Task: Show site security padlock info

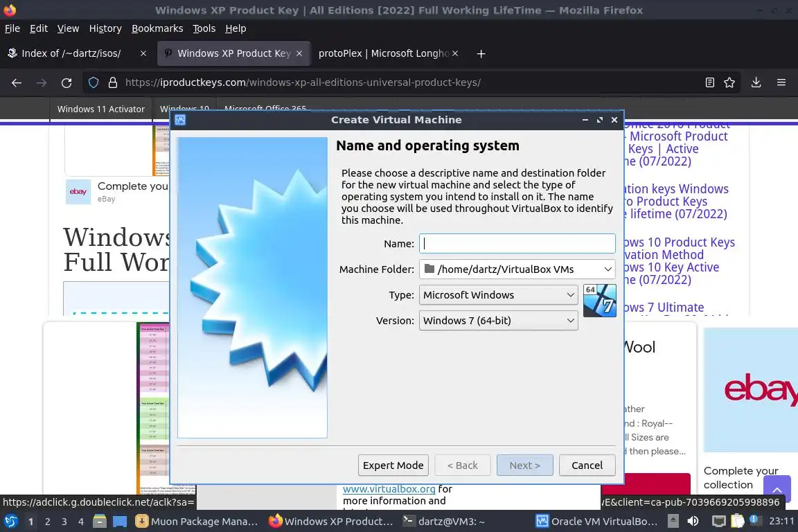Action: (x=113, y=82)
